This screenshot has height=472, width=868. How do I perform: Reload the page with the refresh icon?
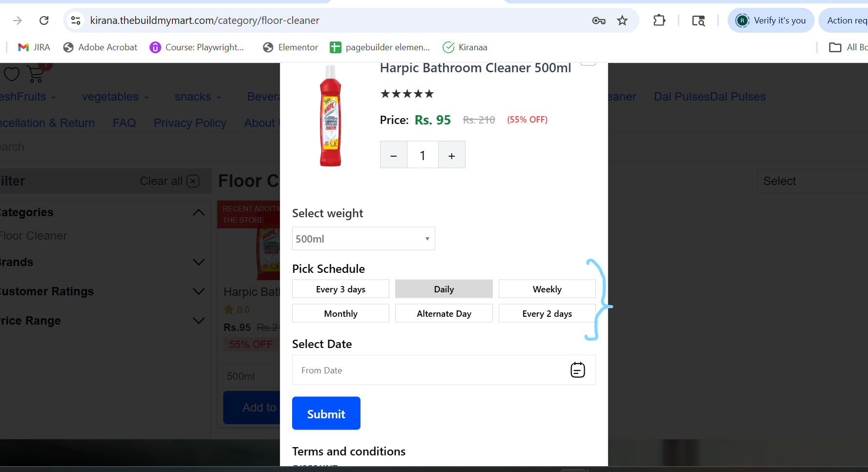point(44,21)
